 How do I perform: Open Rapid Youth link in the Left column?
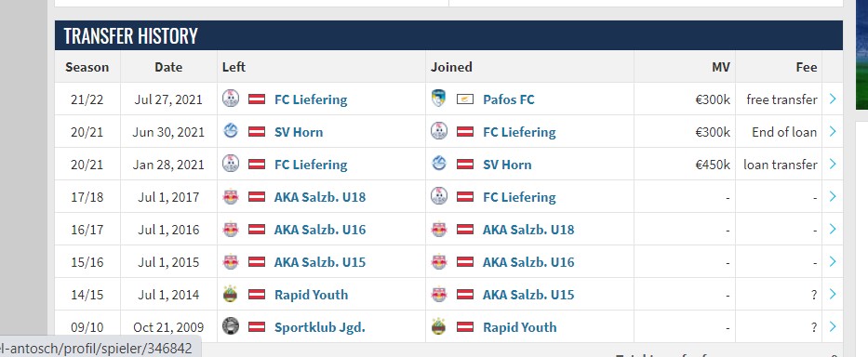pyautogui.click(x=311, y=295)
